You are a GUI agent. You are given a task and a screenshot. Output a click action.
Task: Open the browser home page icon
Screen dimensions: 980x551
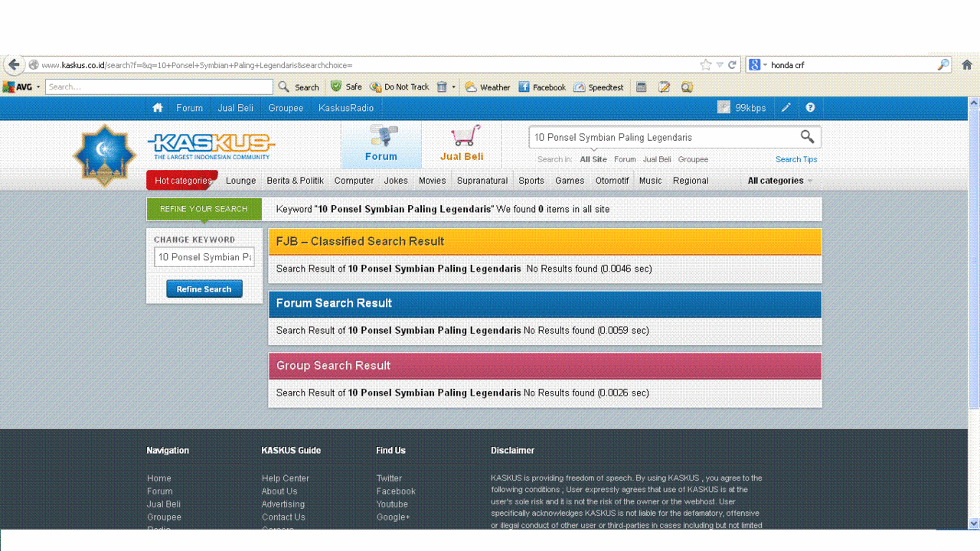[967, 65]
